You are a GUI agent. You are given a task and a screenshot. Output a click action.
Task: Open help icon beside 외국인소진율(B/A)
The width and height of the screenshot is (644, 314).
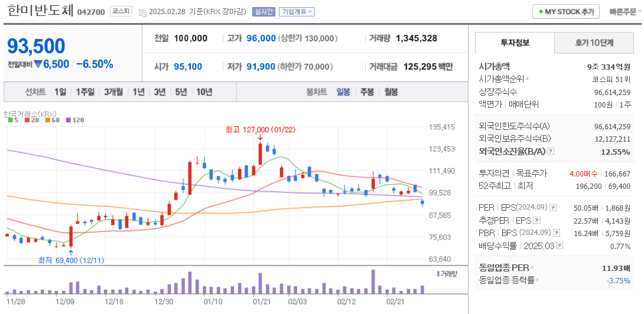(551, 152)
